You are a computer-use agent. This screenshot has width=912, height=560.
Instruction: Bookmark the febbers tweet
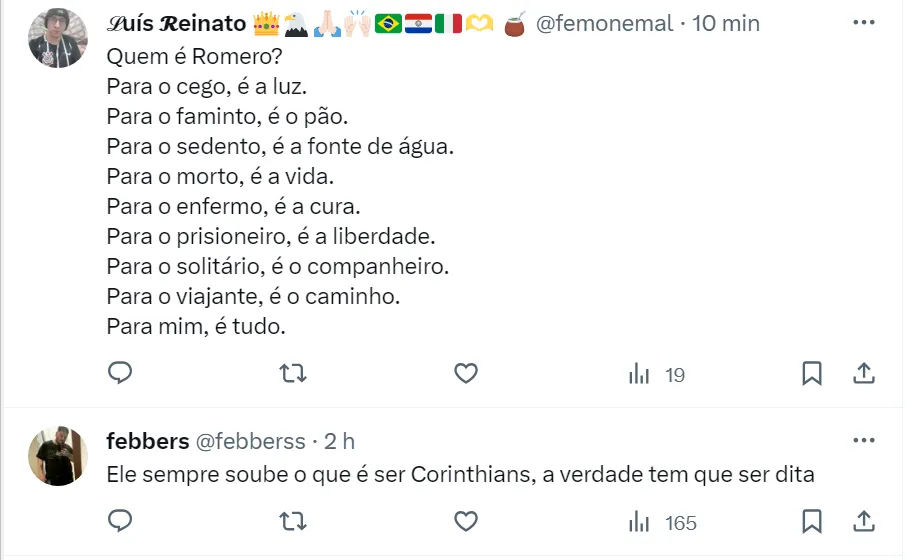click(812, 522)
